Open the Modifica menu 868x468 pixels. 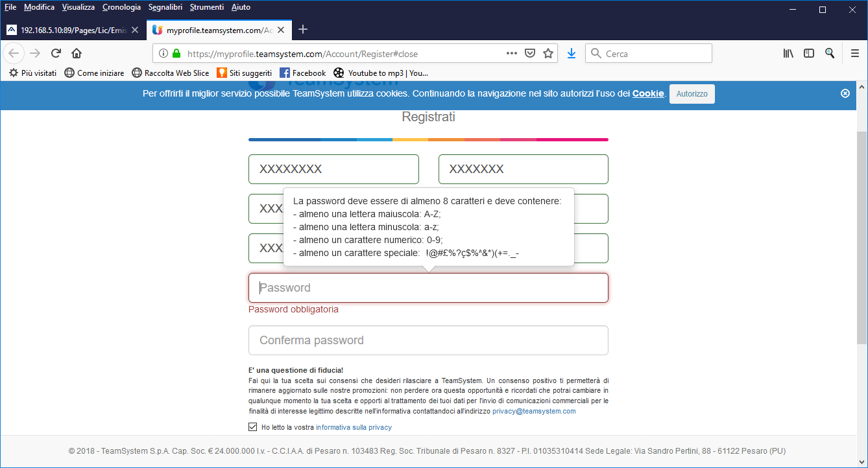point(39,7)
